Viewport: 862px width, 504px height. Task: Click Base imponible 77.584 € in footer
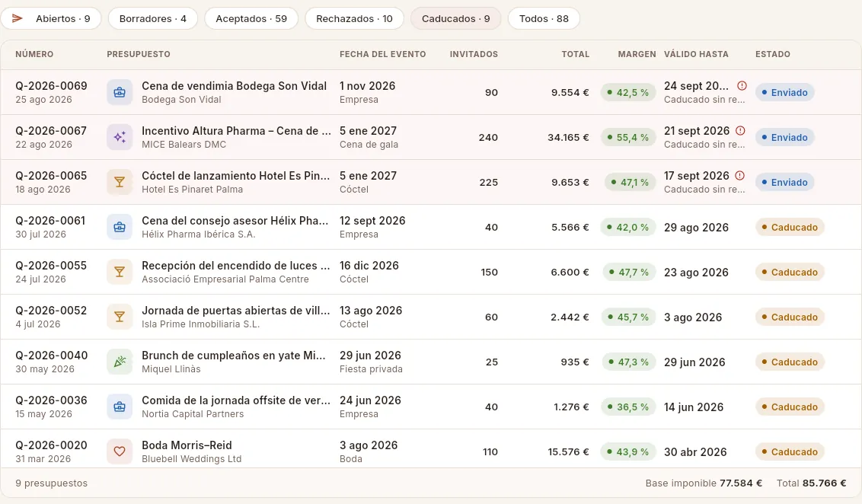[704, 483]
